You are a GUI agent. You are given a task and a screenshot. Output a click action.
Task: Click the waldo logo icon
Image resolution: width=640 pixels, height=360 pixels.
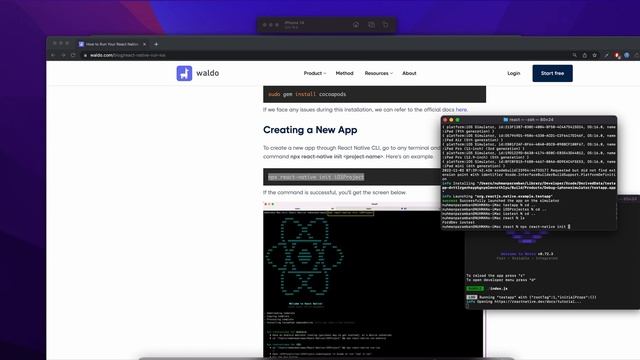(184, 73)
